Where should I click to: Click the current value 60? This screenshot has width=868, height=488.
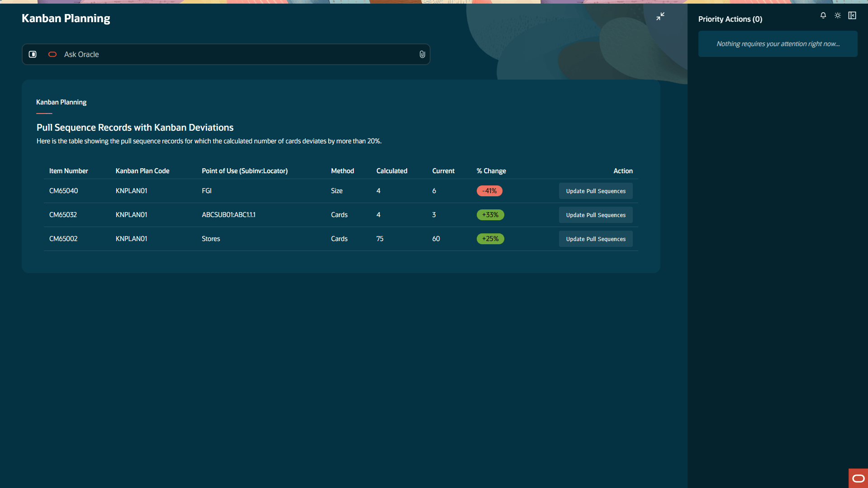click(436, 239)
